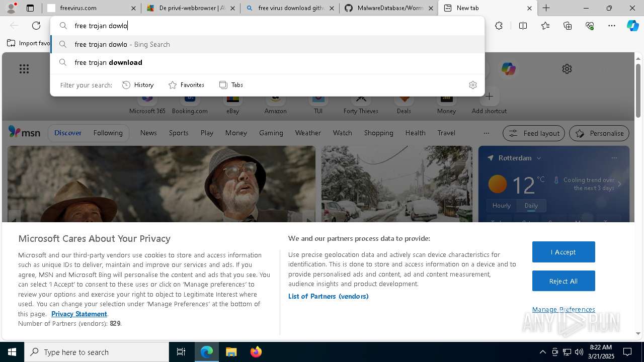This screenshot has width=644, height=362.
Task: Reload the page with refresh icon
Action: click(36, 26)
